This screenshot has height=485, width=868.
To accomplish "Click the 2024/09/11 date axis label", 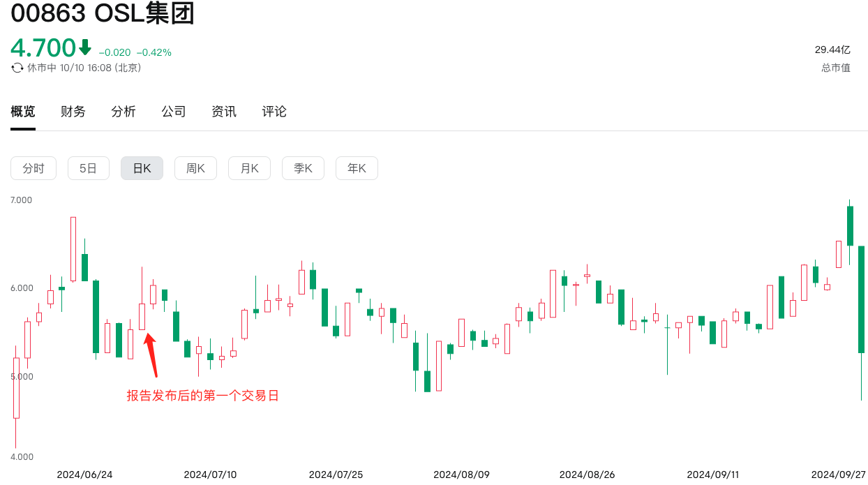I will [712, 475].
